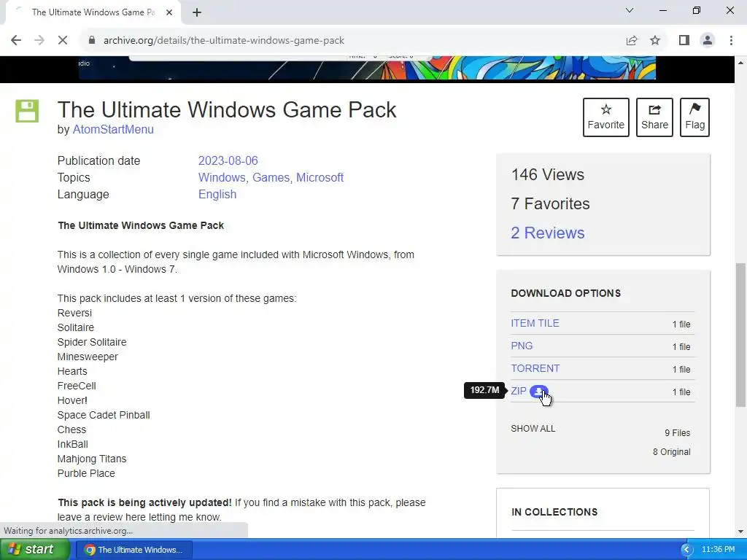Click 'Mahjong Titans' list entry
Viewport: 747px width, 560px height.
[91, 459]
